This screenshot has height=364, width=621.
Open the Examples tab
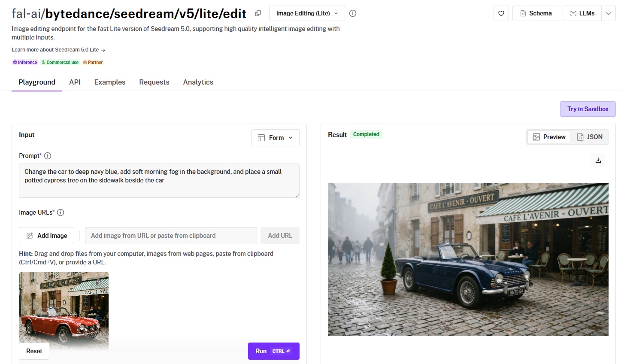110,82
